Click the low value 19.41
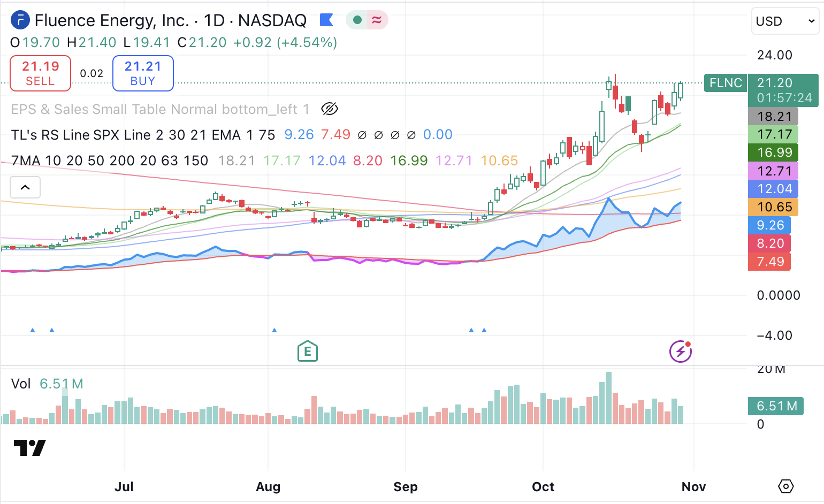 pyautogui.click(x=151, y=43)
